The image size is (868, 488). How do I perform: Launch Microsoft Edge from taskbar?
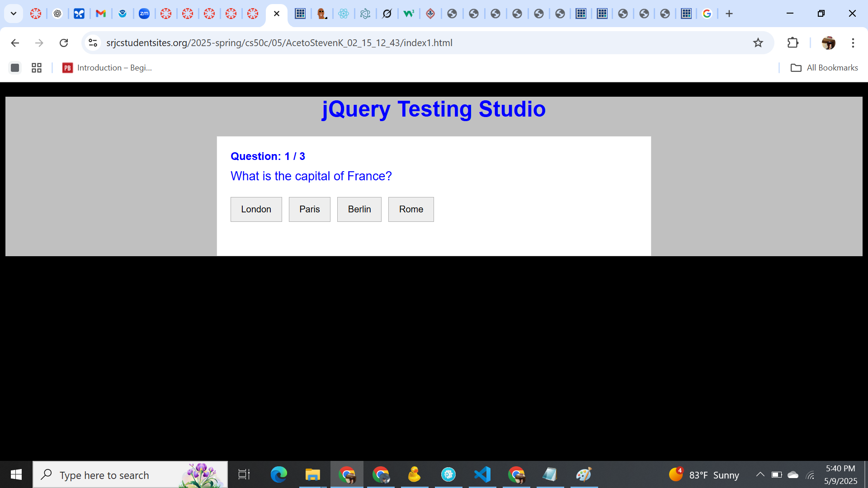point(278,474)
